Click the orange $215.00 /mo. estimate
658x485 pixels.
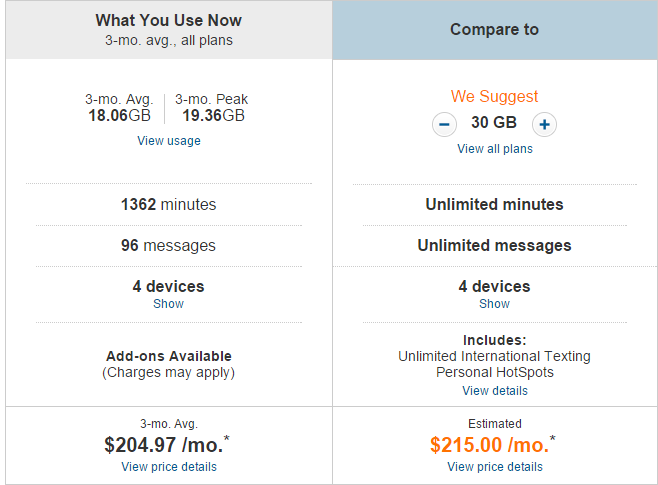(492, 444)
